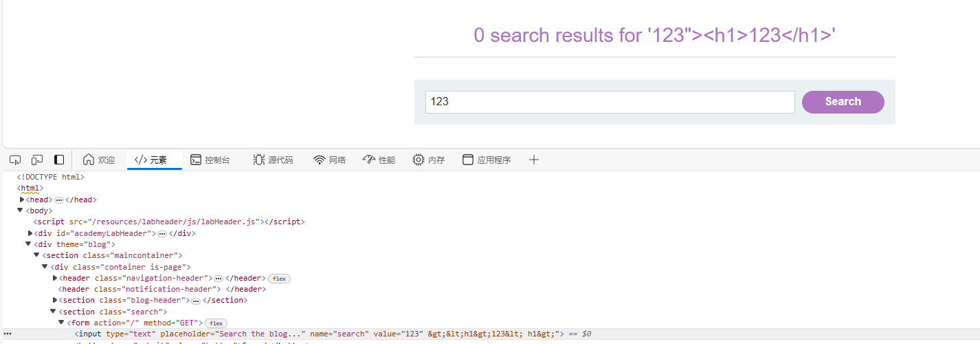Open the 性能 (Performance) tab
This screenshot has height=344, width=980.
tap(379, 160)
